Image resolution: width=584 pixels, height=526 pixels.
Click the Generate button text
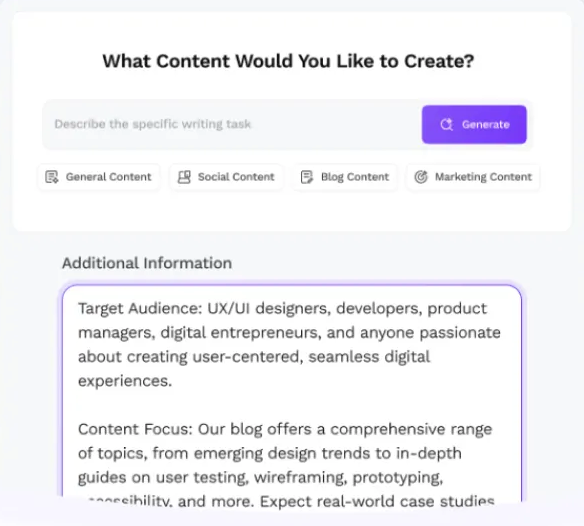coord(486,124)
